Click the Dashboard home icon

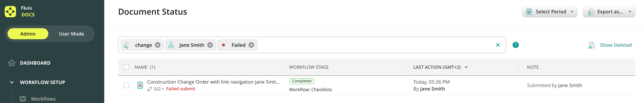[12, 63]
